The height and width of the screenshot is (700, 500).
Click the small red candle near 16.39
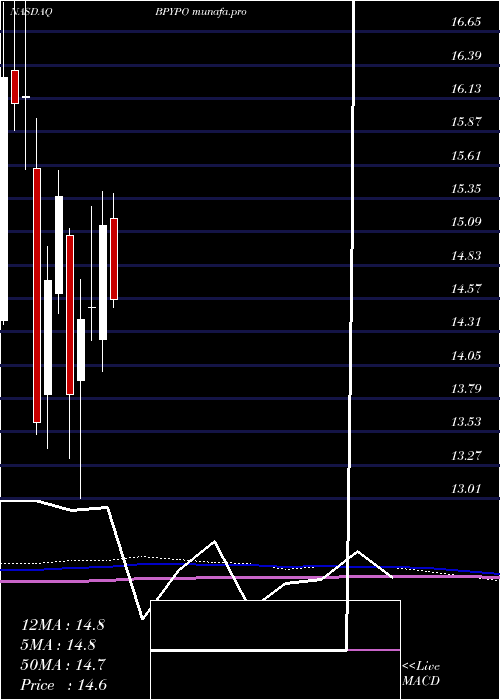click(x=15, y=87)
